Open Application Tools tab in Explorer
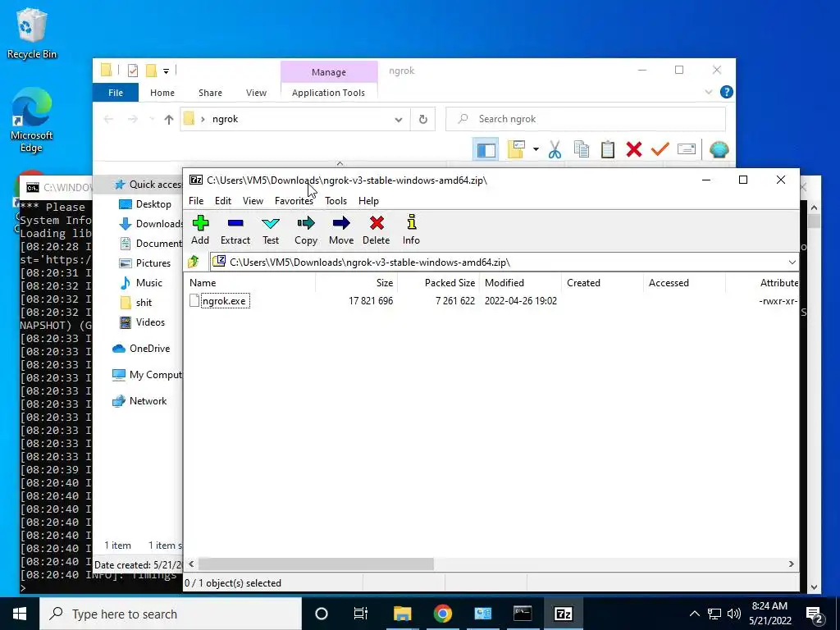 coord(328,93)
